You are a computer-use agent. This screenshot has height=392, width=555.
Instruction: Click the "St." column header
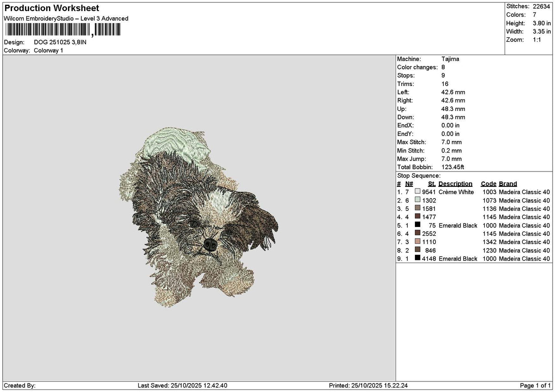[x=432, y=184]
